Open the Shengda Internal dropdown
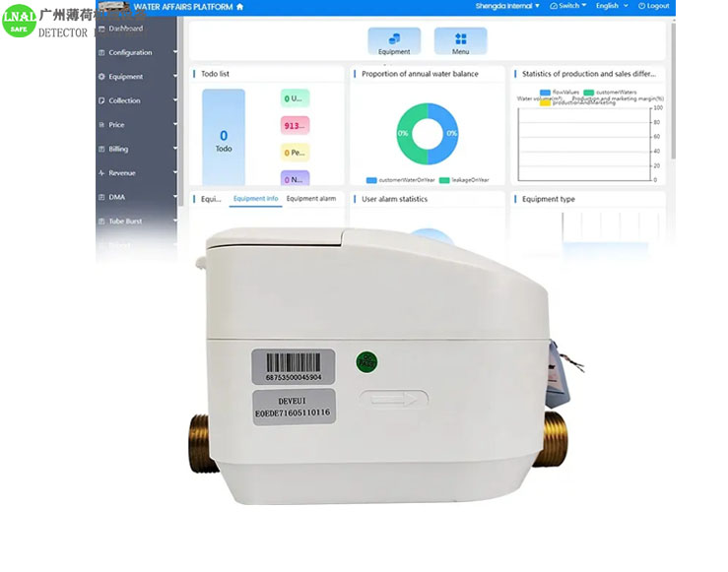 coord(507,6)
